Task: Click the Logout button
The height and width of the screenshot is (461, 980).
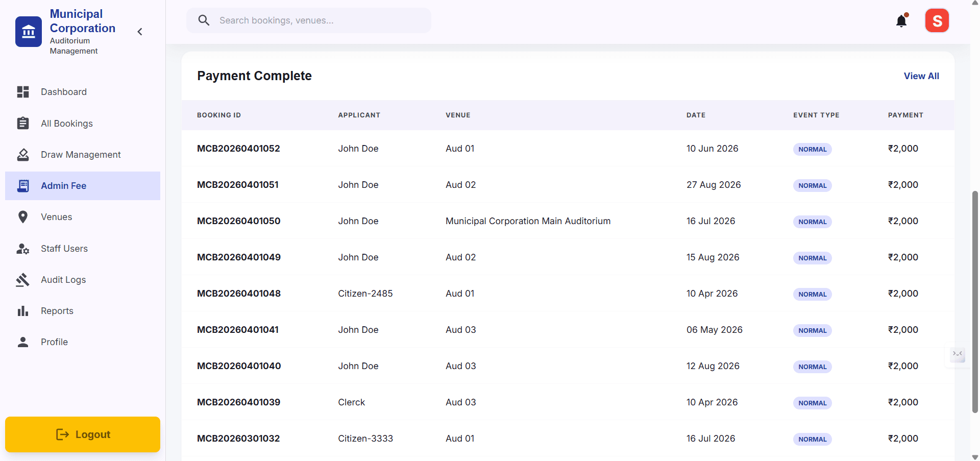Action: click(83, 434)
